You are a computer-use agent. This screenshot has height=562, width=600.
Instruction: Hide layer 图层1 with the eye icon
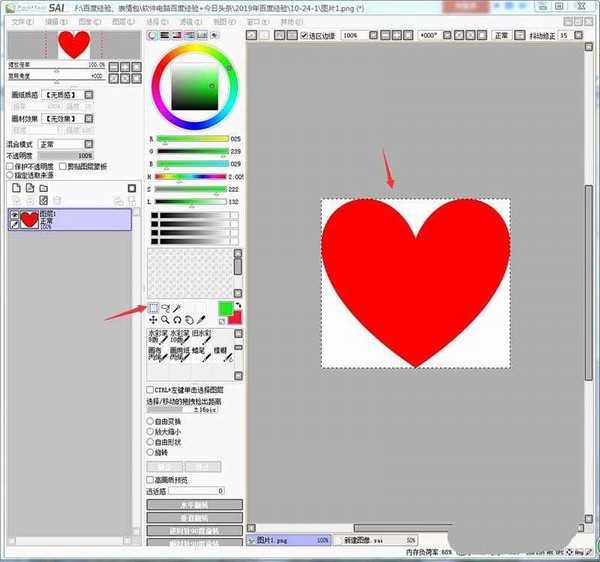(14, 214)
